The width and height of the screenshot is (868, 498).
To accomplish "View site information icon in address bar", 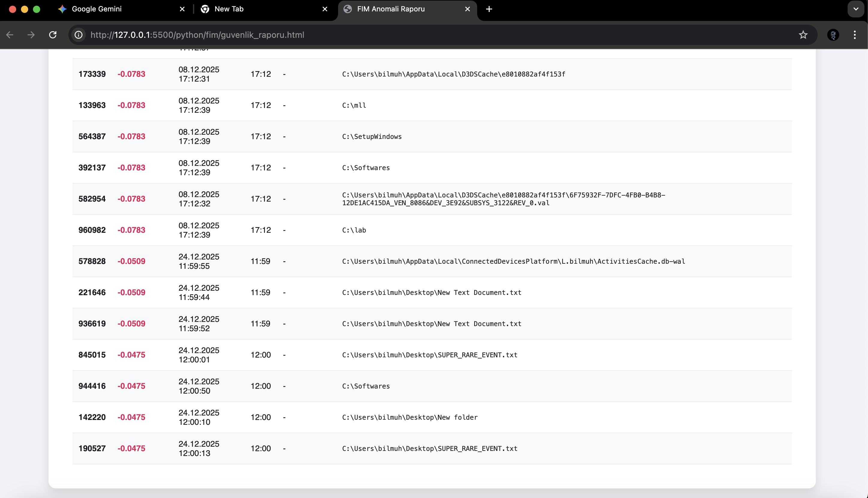I will (79, 35).
